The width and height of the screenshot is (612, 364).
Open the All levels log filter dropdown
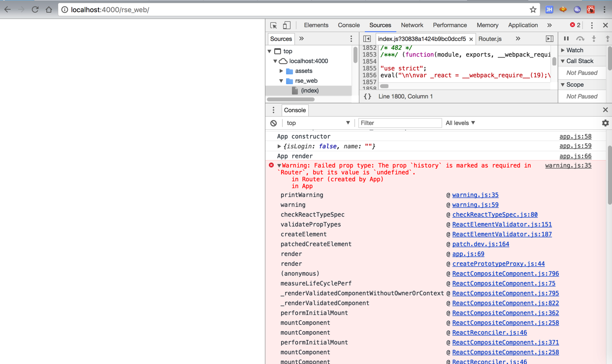click(460, 123)
